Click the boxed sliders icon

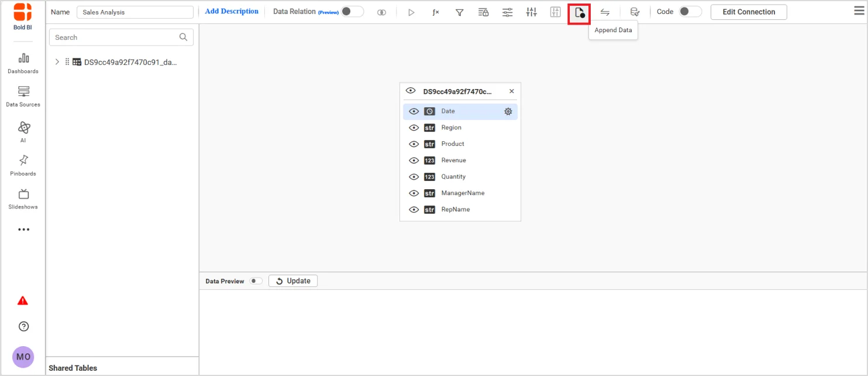click(x=556, y=12)
